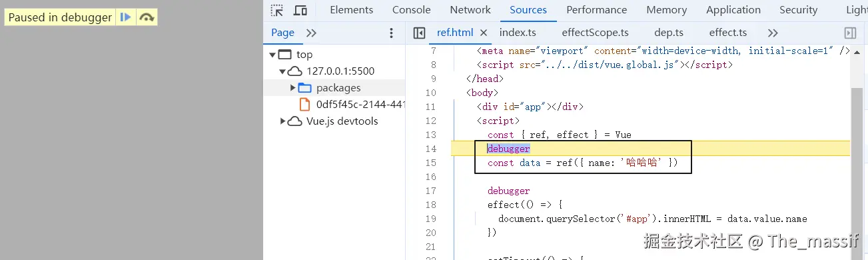Expand the Vue.js devtools node
868x260 pixels.
pos(282,121)
